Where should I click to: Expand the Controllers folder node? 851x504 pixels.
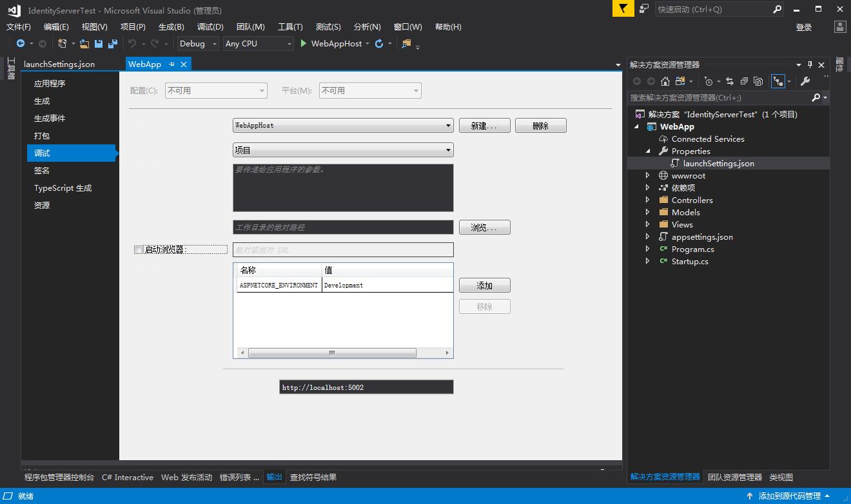point(648,200)
